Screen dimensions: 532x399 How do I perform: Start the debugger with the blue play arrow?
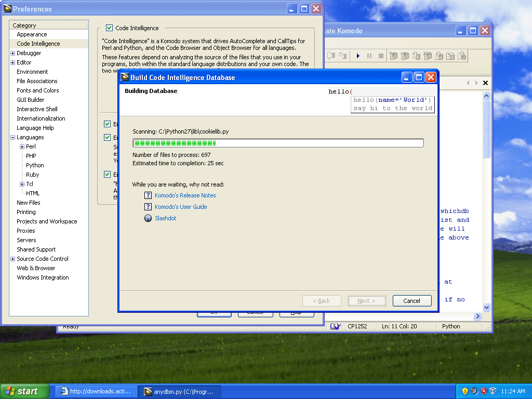tap(358, 56)
